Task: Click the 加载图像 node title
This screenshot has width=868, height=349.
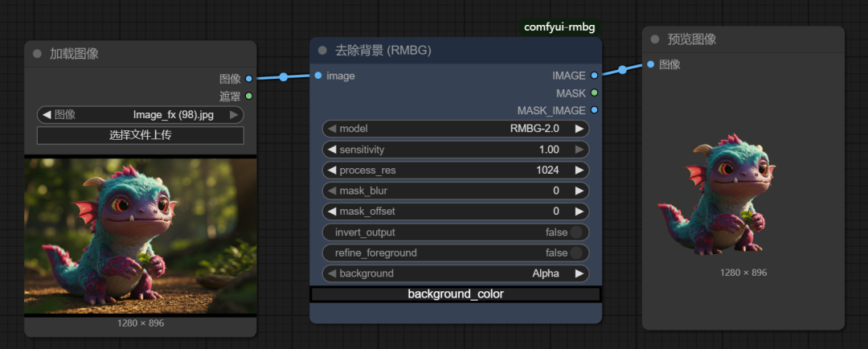Action: [x=74, y=54]
